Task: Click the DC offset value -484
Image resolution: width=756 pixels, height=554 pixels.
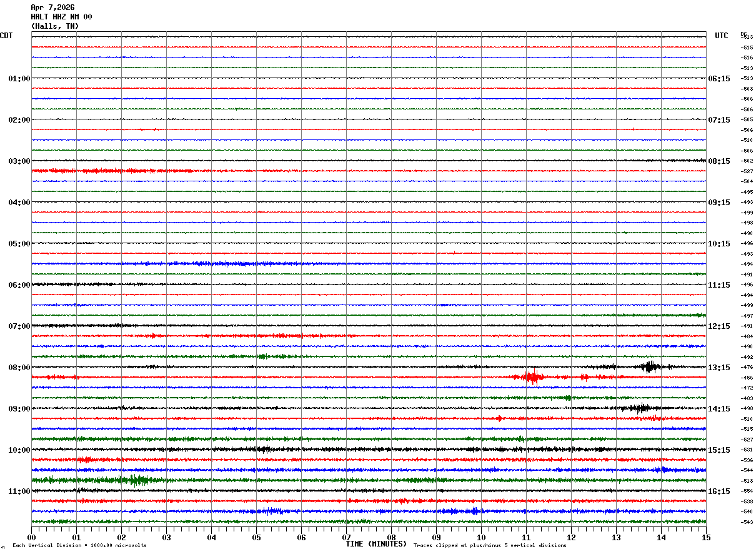Action: pos(747,336)
